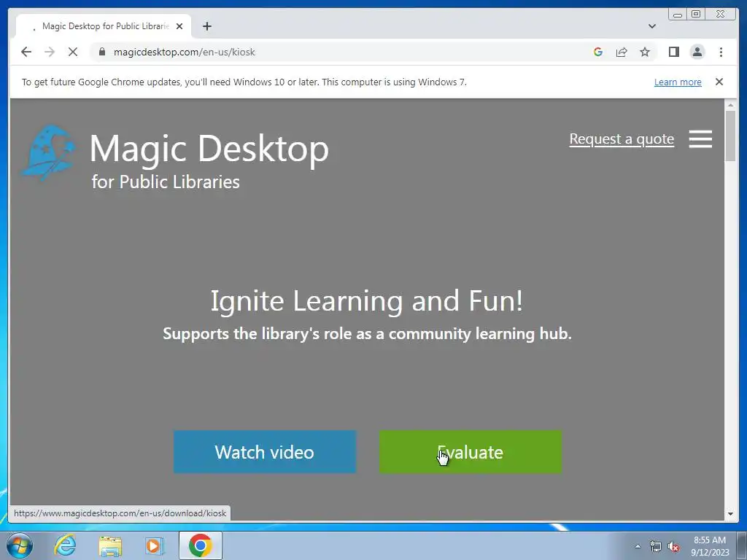
Task: Share this page via share icon
Action: click(622, 52)
